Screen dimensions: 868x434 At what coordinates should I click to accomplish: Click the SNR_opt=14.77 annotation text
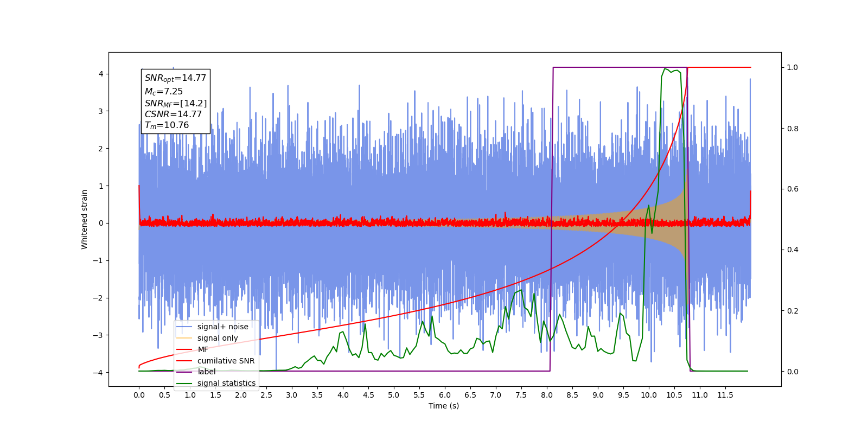click(175, 78)
